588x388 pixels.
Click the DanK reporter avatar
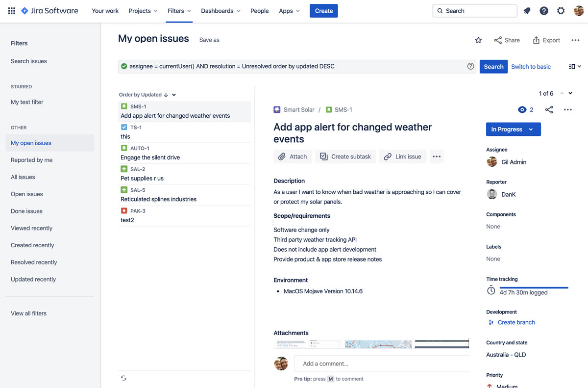pyautogui.click(x=492, y=194)
